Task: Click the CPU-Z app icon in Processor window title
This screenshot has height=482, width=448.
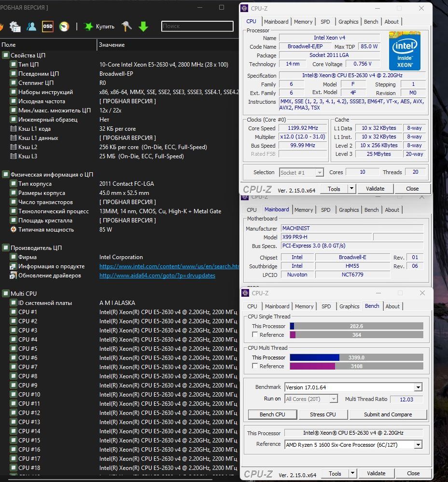Action: pyautogui.click(x=244, y=8)
